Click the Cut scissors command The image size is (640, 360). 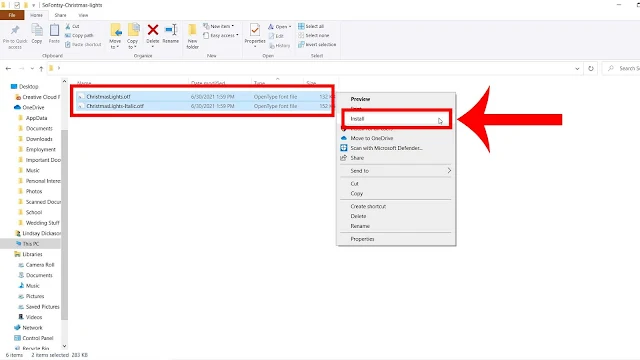(x=72, y=26)
